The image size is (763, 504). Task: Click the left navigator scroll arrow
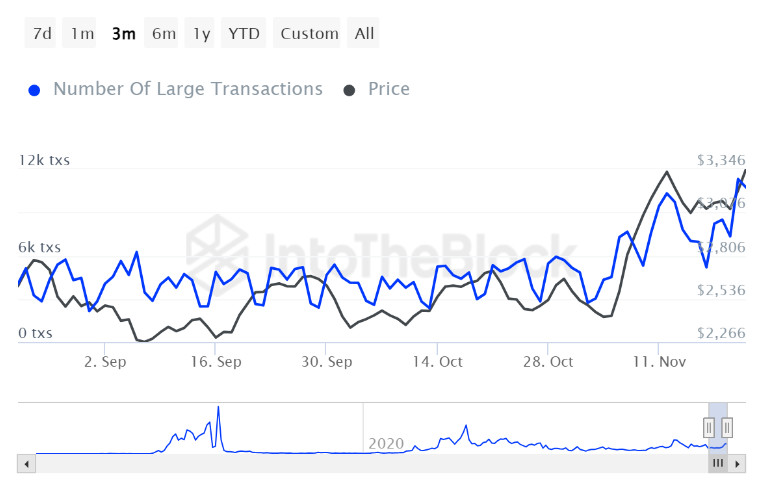click(27, 464)
